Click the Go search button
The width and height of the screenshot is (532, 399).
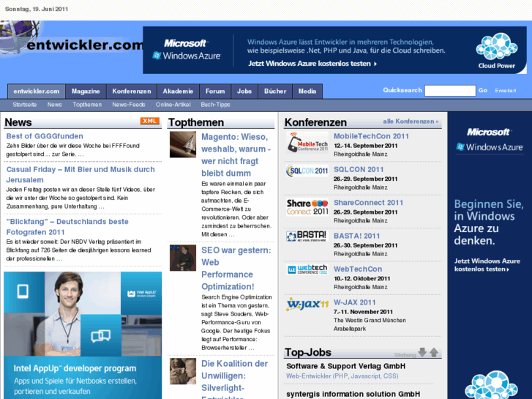pyautogui.click(x=483, y=90)
